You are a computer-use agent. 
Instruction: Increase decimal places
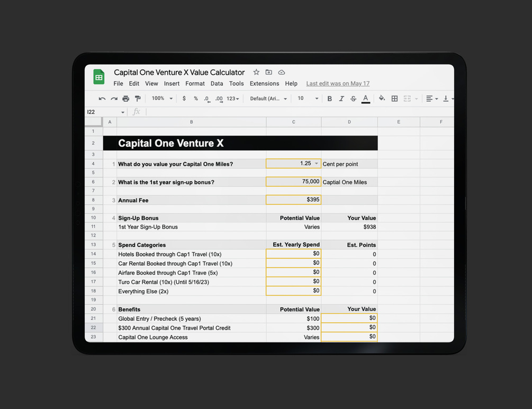pyautogui.click(x=219, y=99)
